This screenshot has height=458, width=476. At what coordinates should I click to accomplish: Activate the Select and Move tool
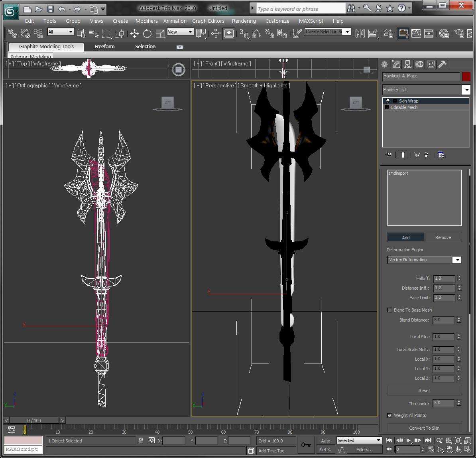tap(135, 33)
